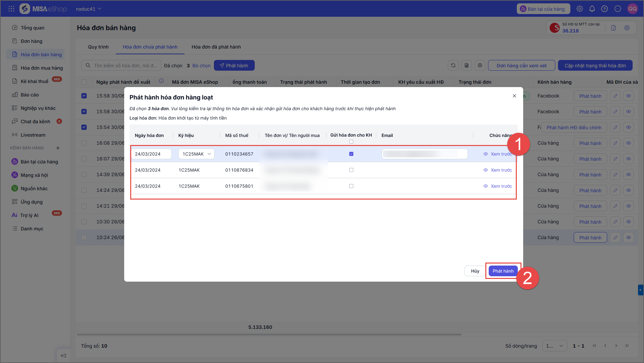Click Phát hành HĐ điều chỉnh button
The width and height of the screenshot is (644, 363).
coord(574,127)
